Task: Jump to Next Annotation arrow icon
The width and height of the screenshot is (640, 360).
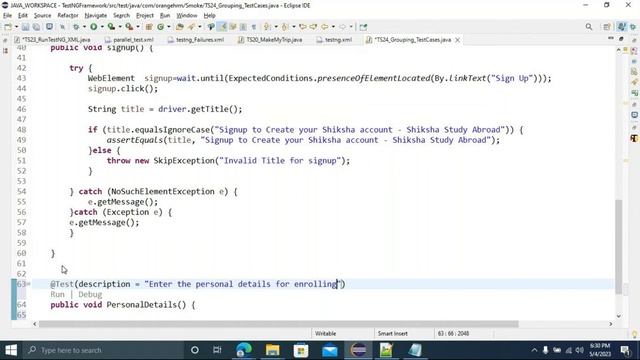Action: point(267,27)
